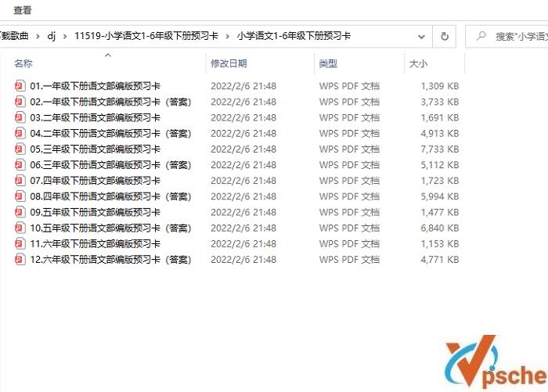548x392 pixels.
Task: Sort files by 类型 column
Action: pos(328,63)
